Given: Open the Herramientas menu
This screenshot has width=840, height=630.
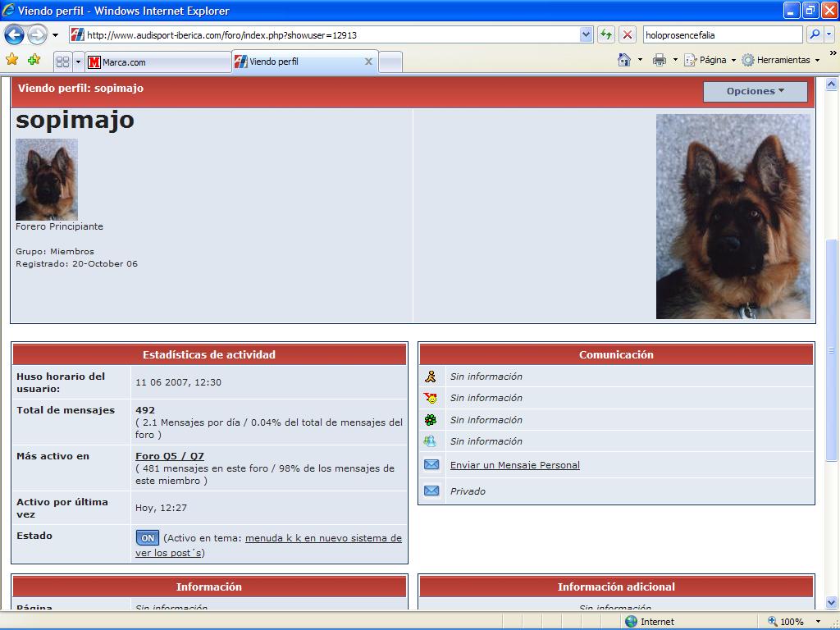Looking at the screenshot, I should [x=781, y=60].
